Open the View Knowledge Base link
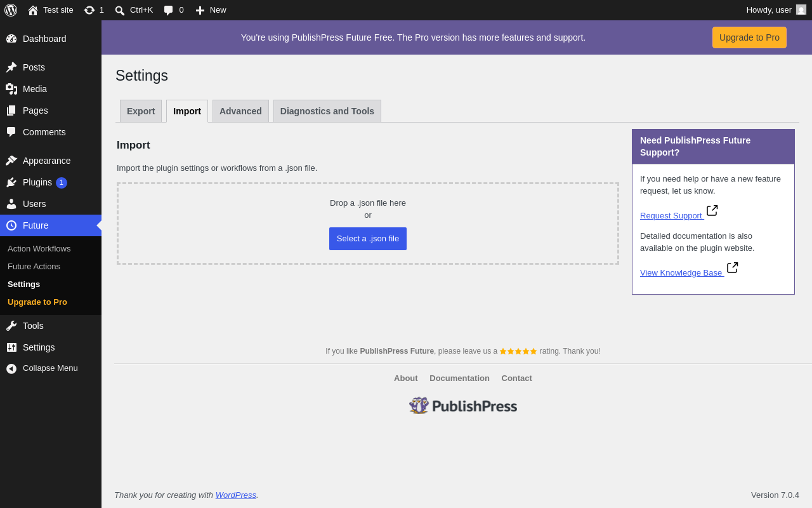Screen dimensions: 812x508 click(x=681, y=273)
